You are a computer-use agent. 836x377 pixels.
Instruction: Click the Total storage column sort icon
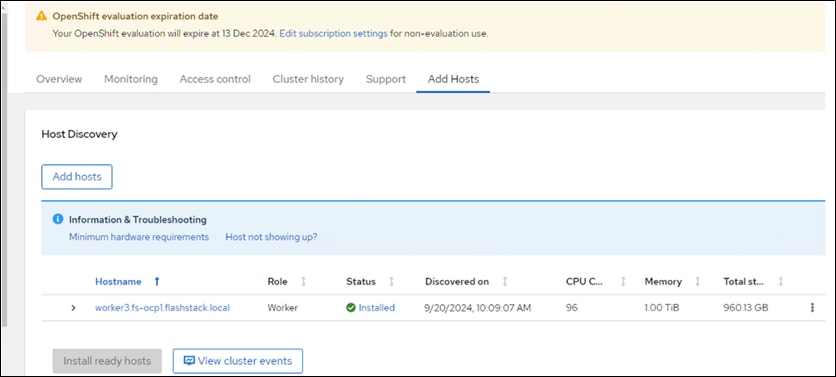[781, 282]
